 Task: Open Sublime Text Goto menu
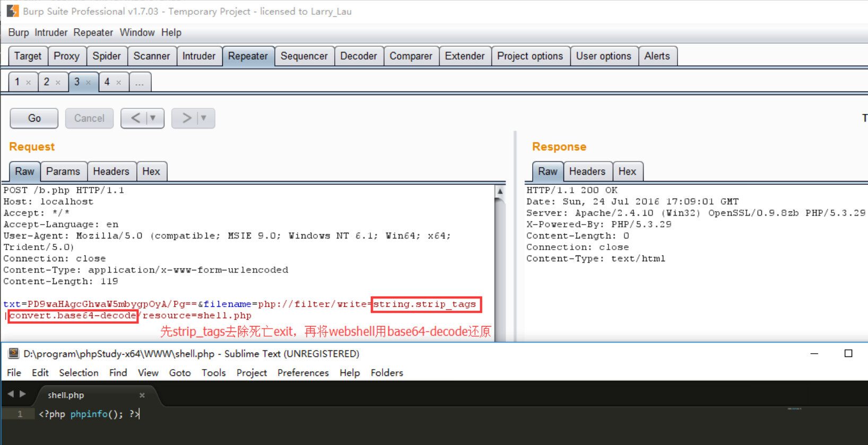pos(180,373)
